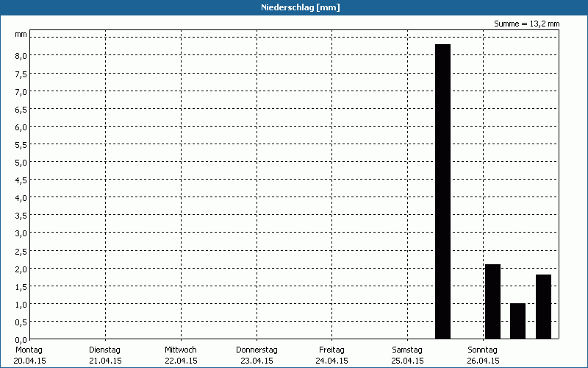Click the 'Dienstag' day label

(x=104, y=350)
